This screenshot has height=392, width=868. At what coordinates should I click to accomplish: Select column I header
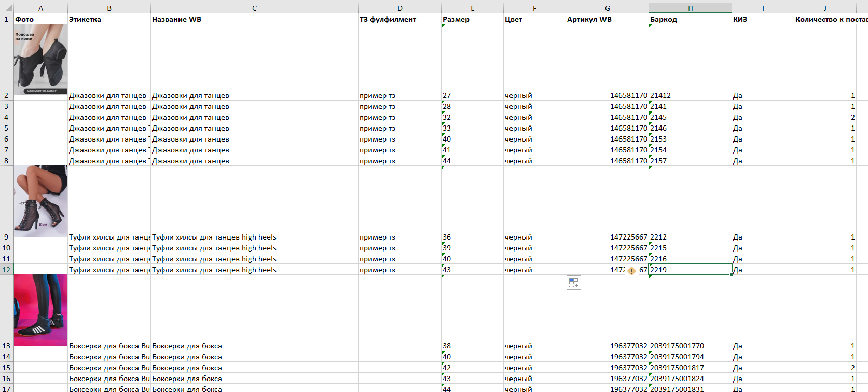click(x=763, y=8)
